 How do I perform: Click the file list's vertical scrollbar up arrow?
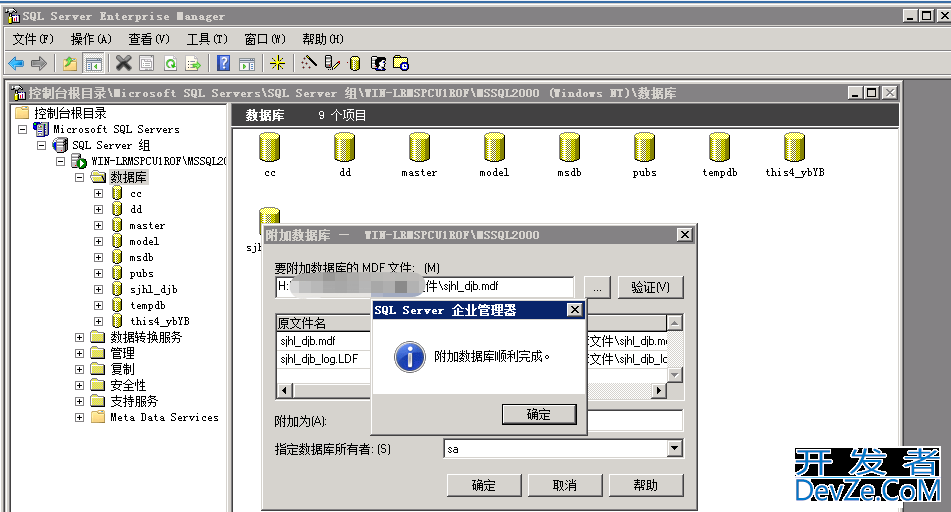tap(674, 323)
